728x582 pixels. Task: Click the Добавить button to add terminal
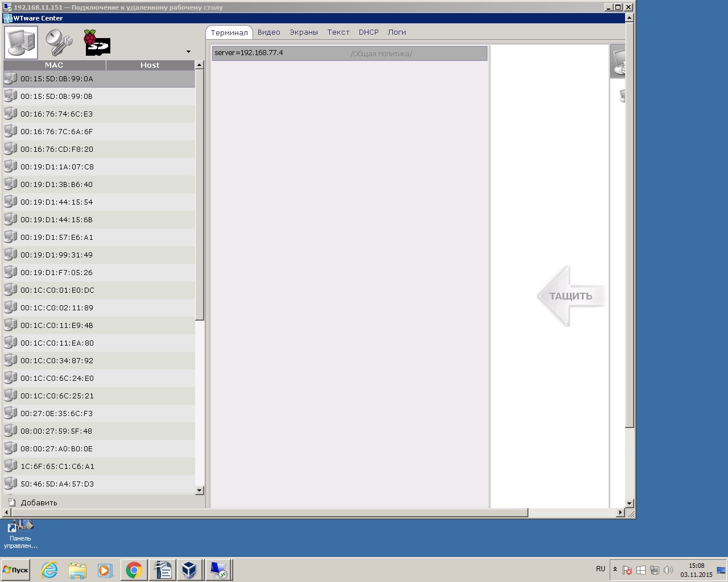(x=39, y=502)
